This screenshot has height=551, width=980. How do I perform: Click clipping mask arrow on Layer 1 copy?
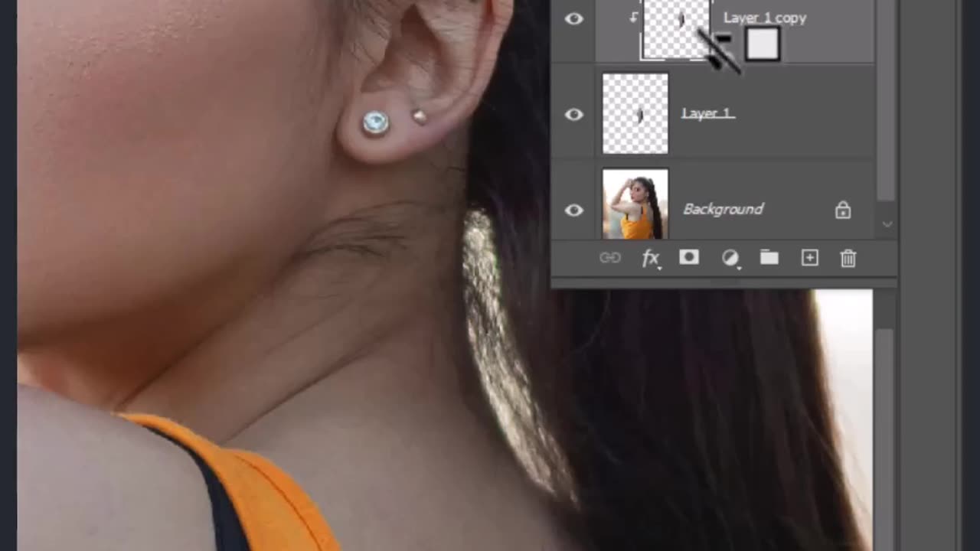[633, 18]
